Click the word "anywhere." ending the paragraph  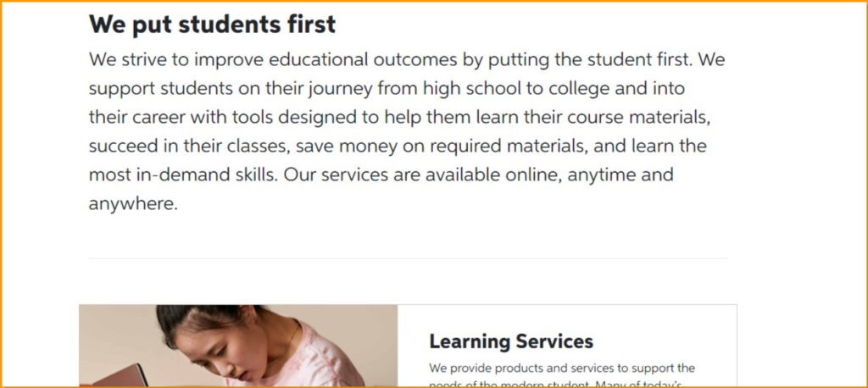click(133, 204)
